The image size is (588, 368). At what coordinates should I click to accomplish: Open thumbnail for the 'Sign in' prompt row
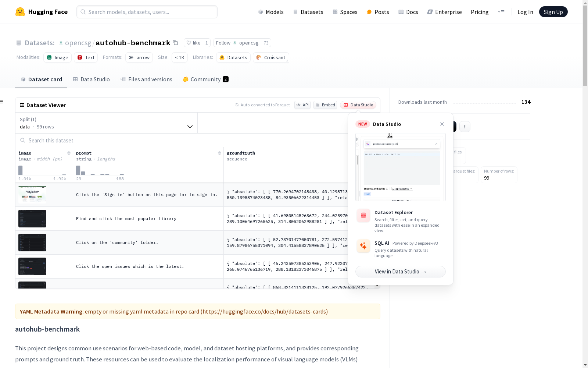(x=32, y=195)
